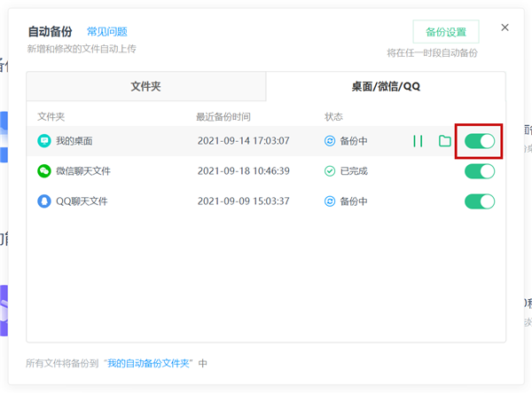Screen dimensions: 532x394
Task: Click the 状态 column header
Action: coord(334,117)
